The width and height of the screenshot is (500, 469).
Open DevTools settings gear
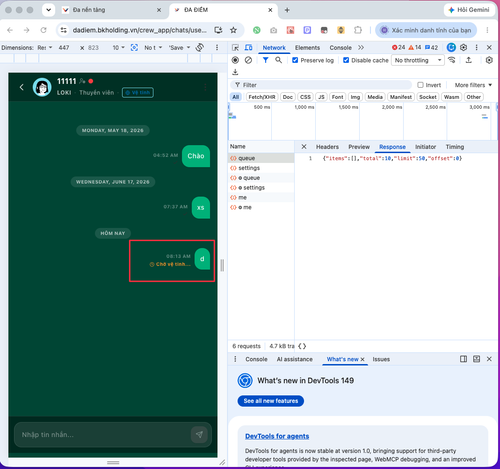point(463,48)
